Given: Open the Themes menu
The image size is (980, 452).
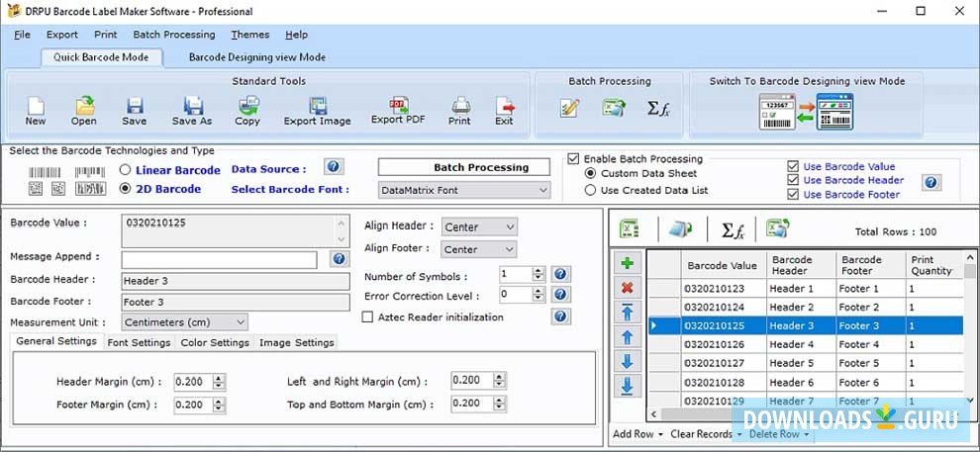Looking at the screenshot, I should click(x=250, y=35).
